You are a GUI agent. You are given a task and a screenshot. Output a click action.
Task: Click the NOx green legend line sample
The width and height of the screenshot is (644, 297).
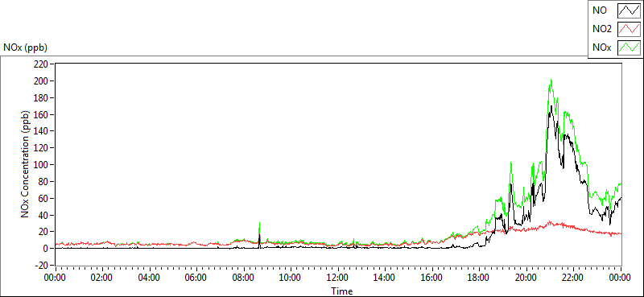pos(629,47)
